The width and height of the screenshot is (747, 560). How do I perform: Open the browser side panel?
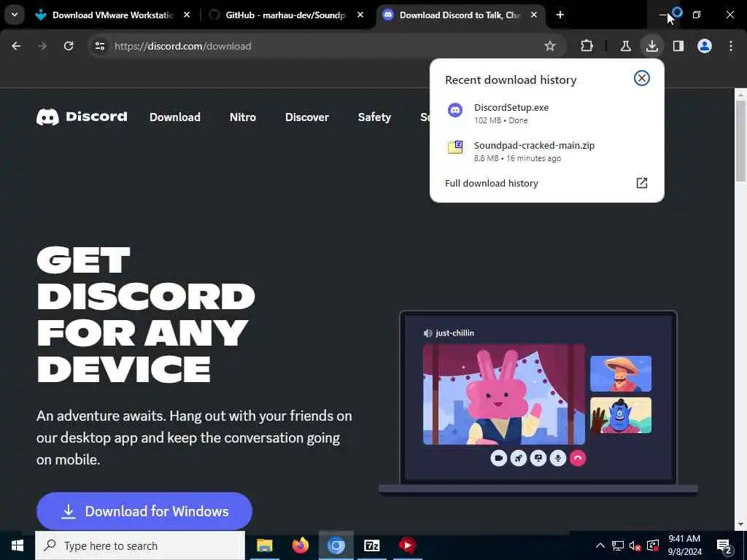coord(678,46)
